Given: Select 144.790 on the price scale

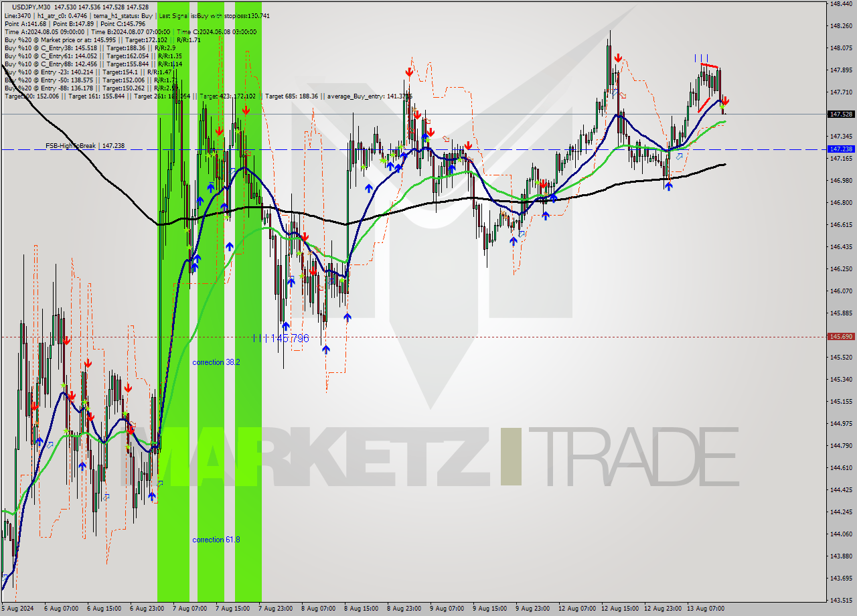Looking at the screenshot, I should [841, 446].
